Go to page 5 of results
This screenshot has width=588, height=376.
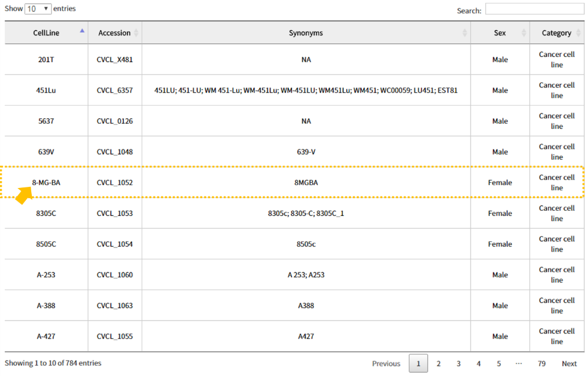click(x=499, y=364)
